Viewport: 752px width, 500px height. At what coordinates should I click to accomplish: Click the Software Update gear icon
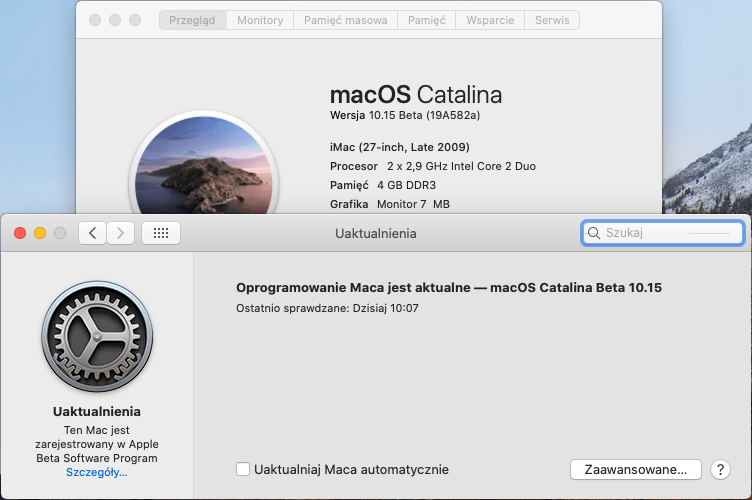pos(97,337)
